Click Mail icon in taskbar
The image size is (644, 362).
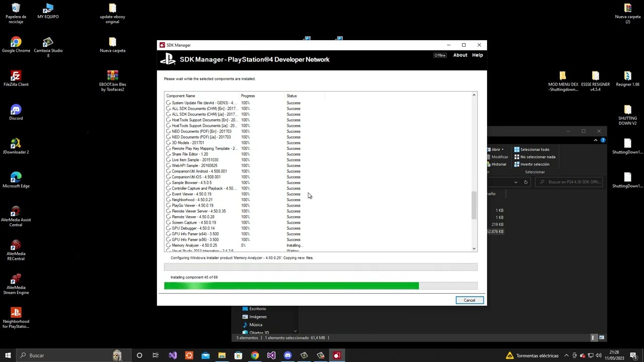pos(205,355)
